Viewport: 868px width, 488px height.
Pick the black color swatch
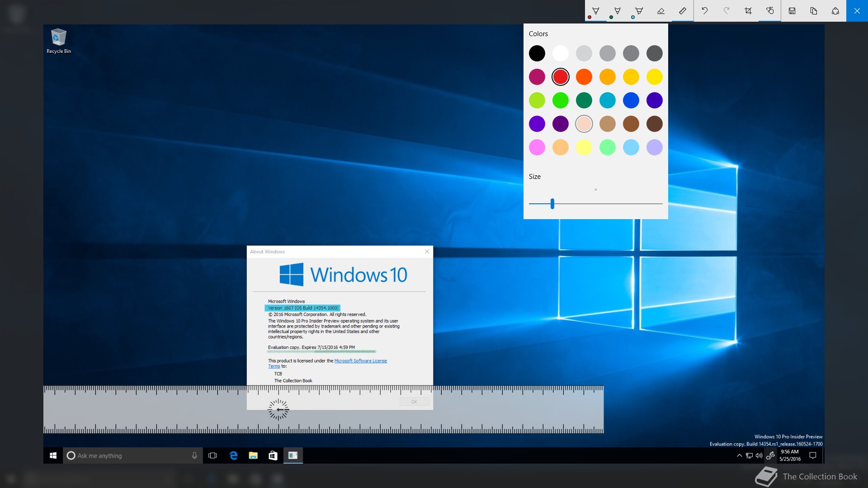pos(537,53)
